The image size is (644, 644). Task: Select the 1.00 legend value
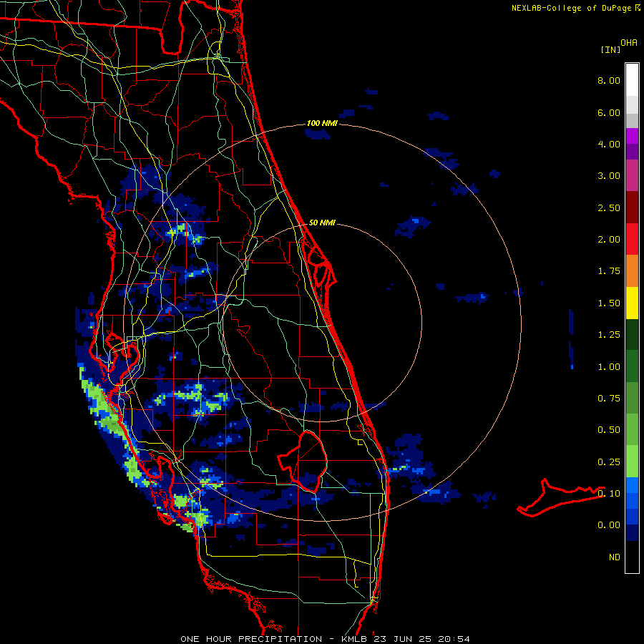click(609, 367)
